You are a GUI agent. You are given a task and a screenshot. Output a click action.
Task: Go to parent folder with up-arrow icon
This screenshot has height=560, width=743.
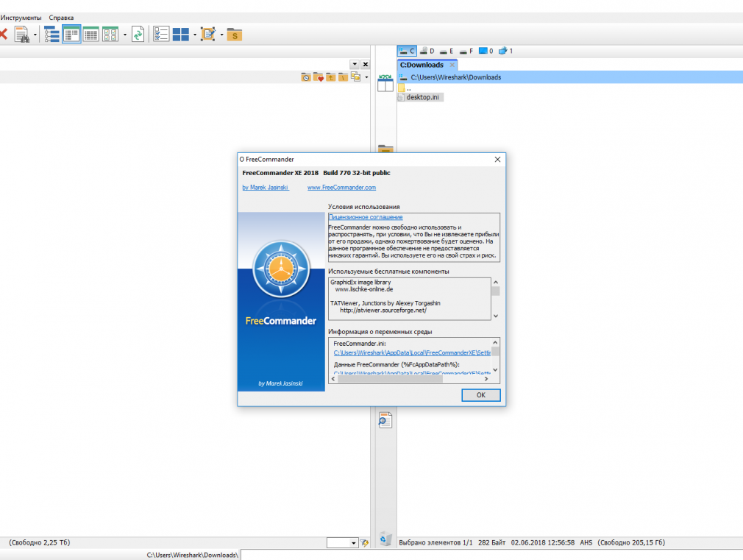tap(330, 77)
